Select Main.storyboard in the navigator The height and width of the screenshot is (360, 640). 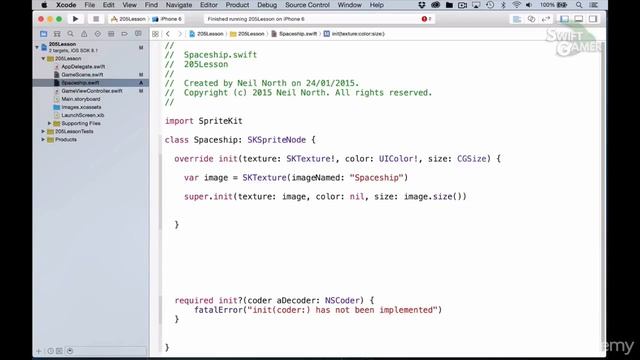(80, 99)
